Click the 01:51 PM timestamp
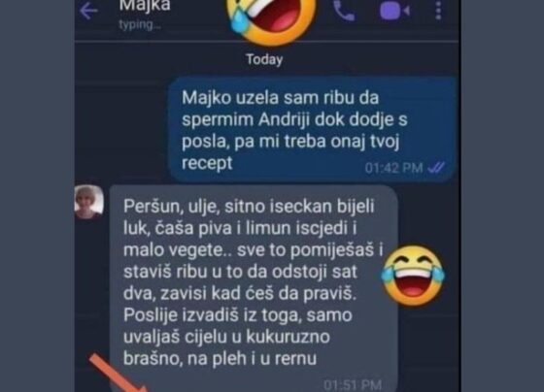 [x=353, y=385]
